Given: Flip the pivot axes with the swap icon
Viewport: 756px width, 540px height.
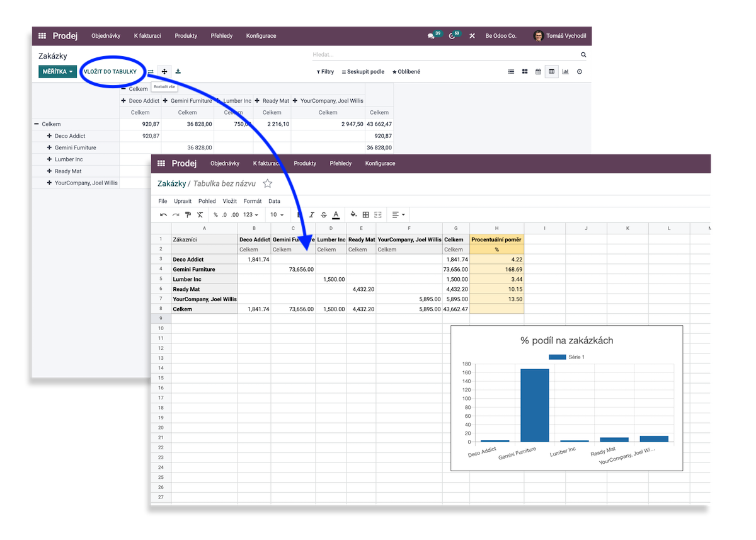Looking at the screenshot, I should point(151,72).
